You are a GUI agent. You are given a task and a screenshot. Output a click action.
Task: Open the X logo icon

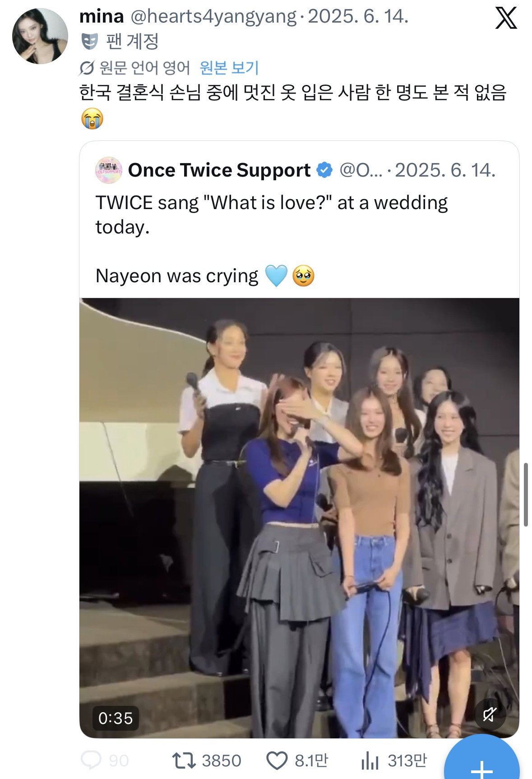506,19
